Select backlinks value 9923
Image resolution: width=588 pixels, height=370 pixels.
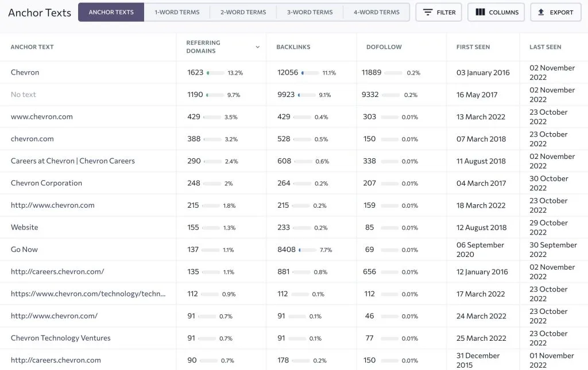286,95
